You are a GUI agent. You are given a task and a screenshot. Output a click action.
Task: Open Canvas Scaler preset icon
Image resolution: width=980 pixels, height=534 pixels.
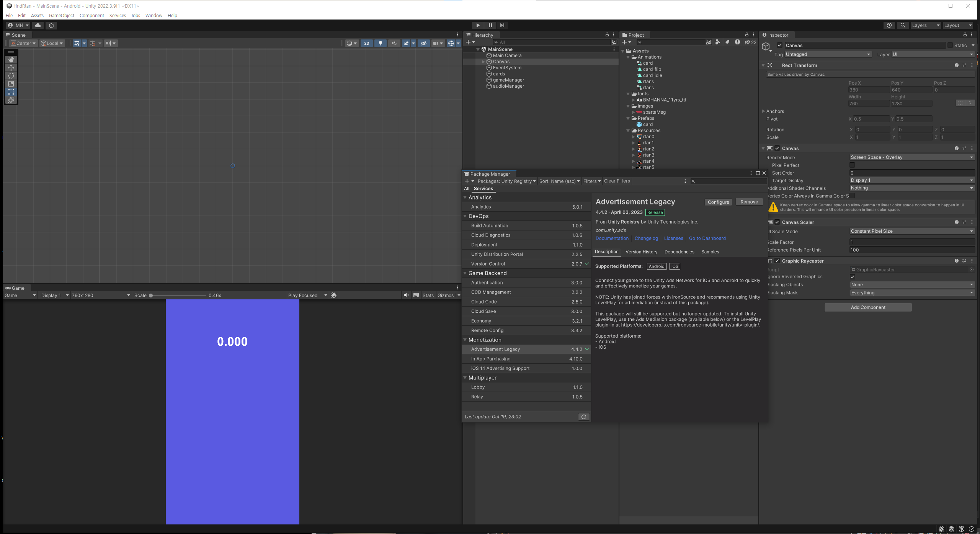click(x=964, y=222)
